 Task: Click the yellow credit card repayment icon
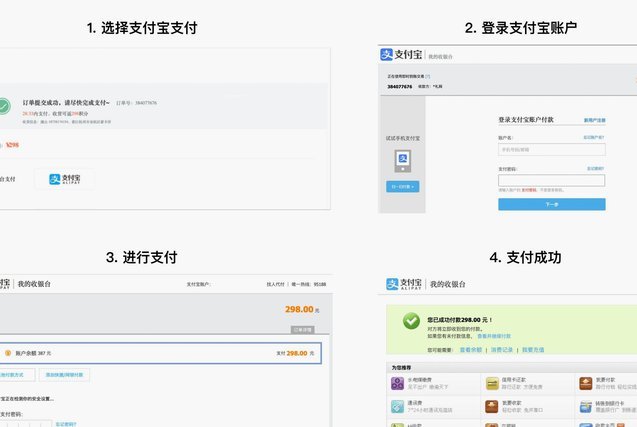(x=492, y=383)
